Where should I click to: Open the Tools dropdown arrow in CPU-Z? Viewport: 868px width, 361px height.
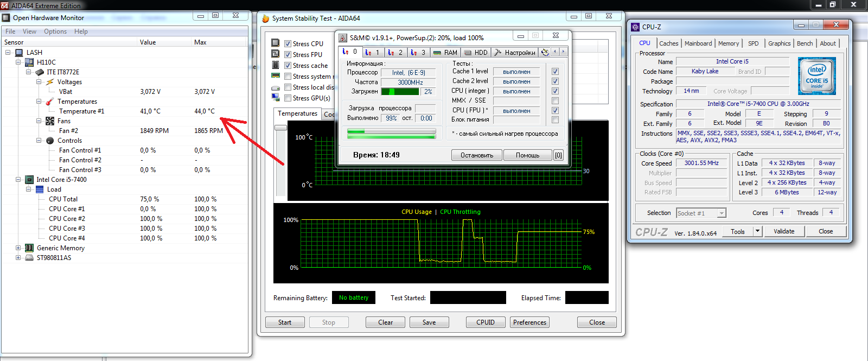[757, 231]
